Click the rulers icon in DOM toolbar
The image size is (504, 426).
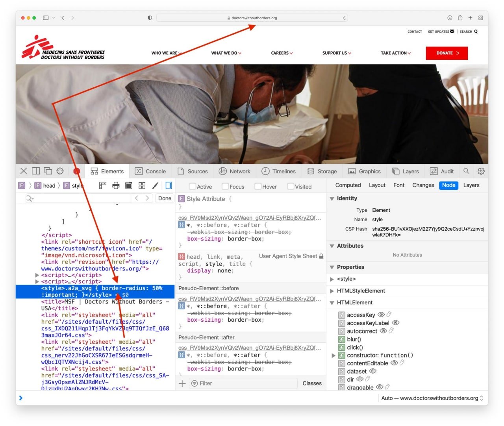[x=103, y=185]
